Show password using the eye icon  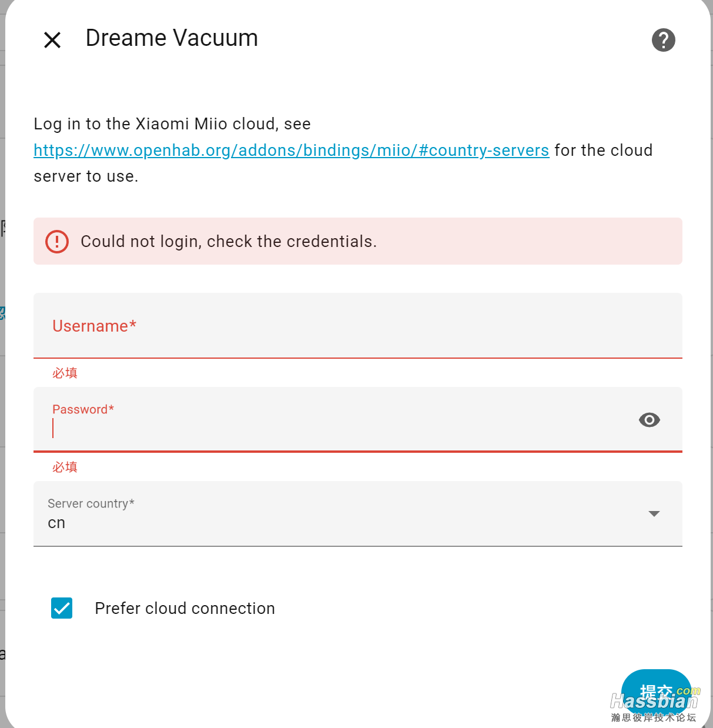649,420
